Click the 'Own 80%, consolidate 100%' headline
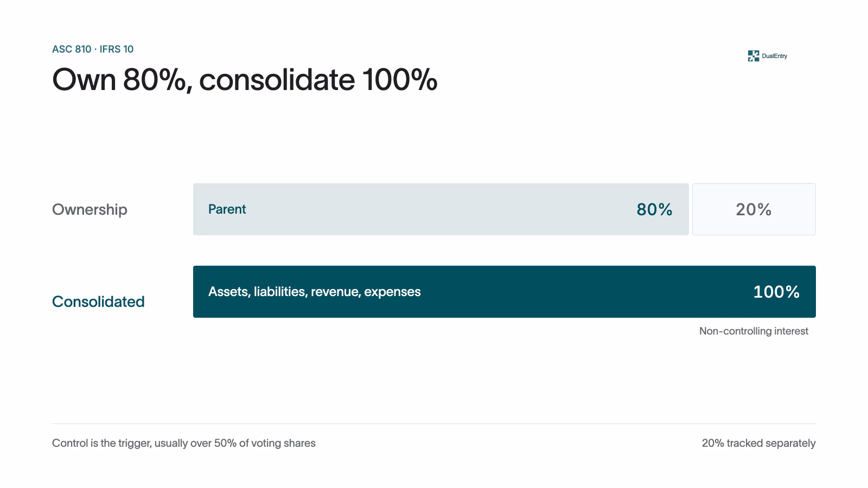This screenshot has width=868, height=488. pyautogui.click(x=245, y=80)
